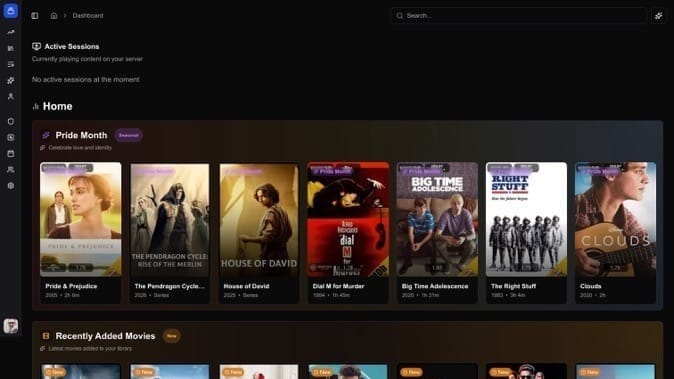Click the sparkles icon beside search bar
Image resolution: width=674 pixels, height=379 pixels.
659,16
